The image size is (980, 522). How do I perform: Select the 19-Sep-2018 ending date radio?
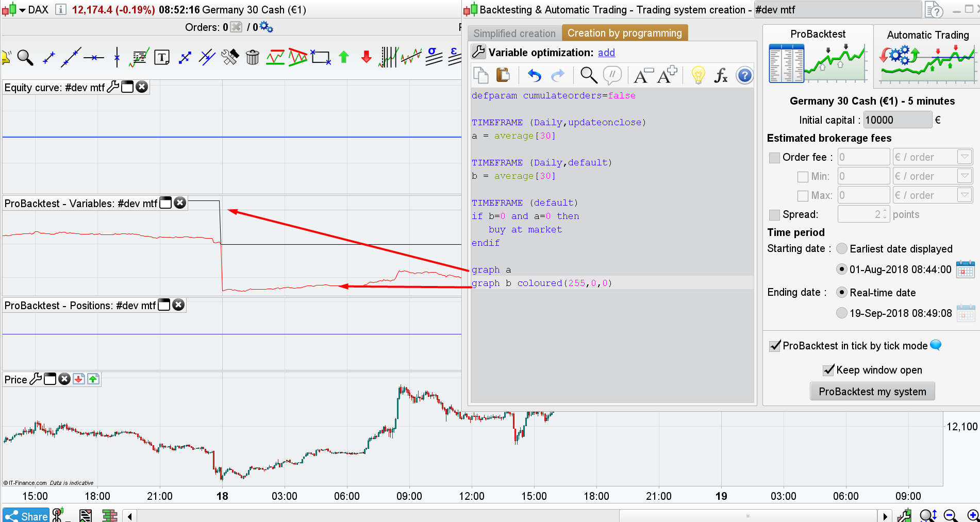842,313
